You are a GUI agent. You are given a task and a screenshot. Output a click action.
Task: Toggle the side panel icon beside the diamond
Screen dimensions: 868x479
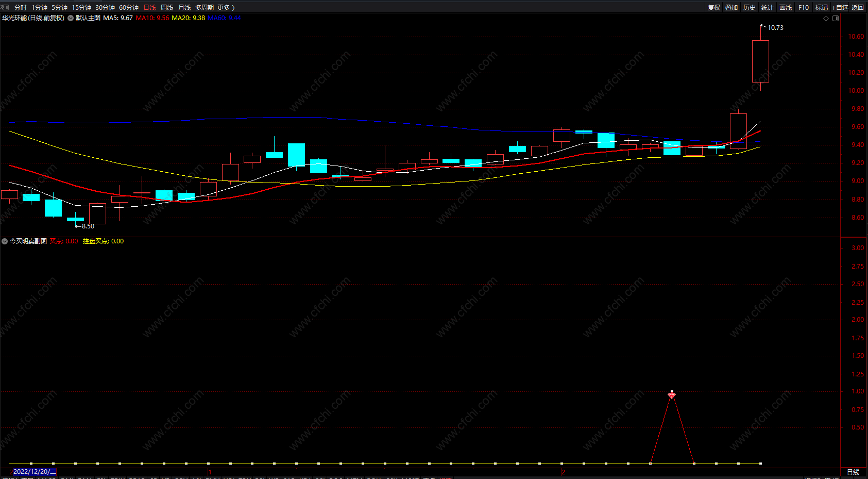coord(836,19)
